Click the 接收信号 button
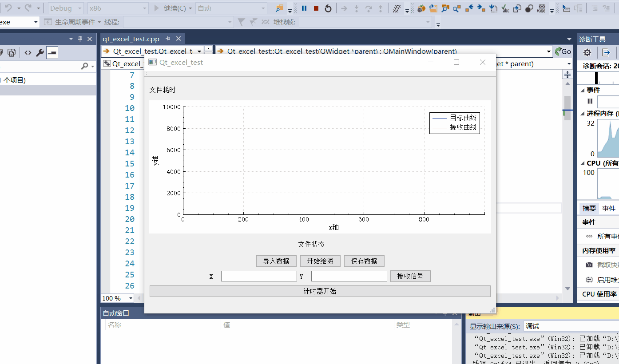This screenshot has height=364, width=619. click(410, 276)
